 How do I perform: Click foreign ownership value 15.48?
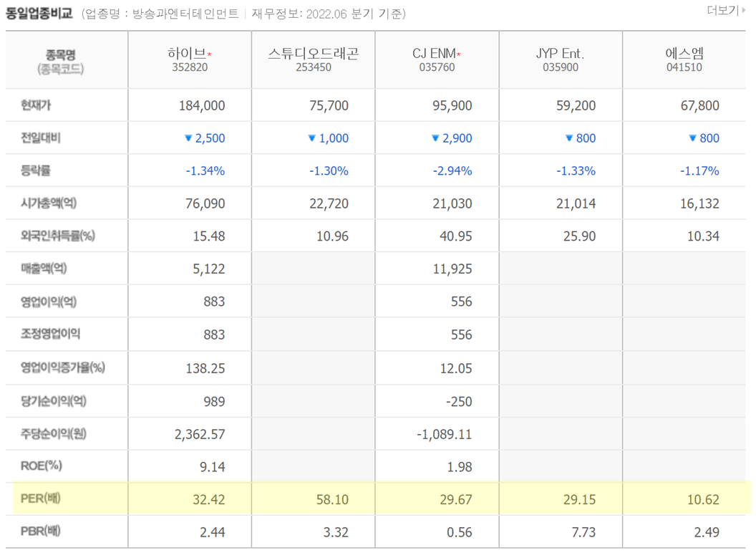click(209, 236)
